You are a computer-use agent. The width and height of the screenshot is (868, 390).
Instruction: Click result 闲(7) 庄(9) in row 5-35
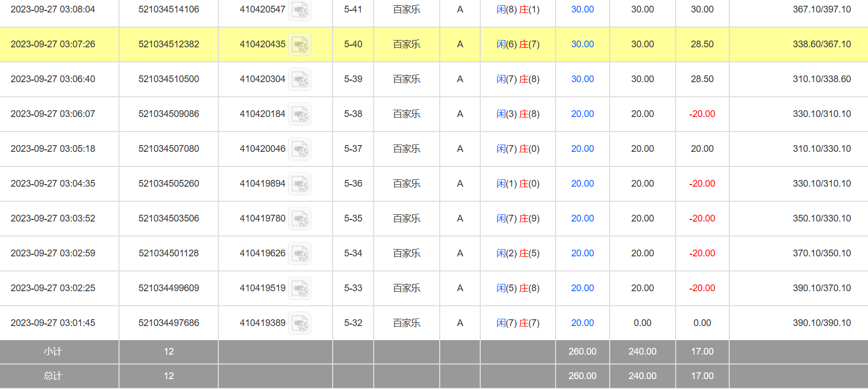click(x=518, y=218)
